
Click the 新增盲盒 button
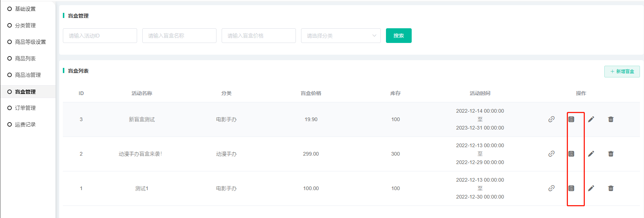(622, 72)
